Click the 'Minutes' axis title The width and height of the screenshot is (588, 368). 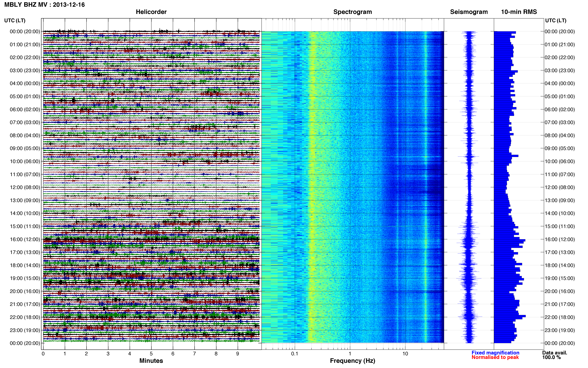click(x=151, y=361)
